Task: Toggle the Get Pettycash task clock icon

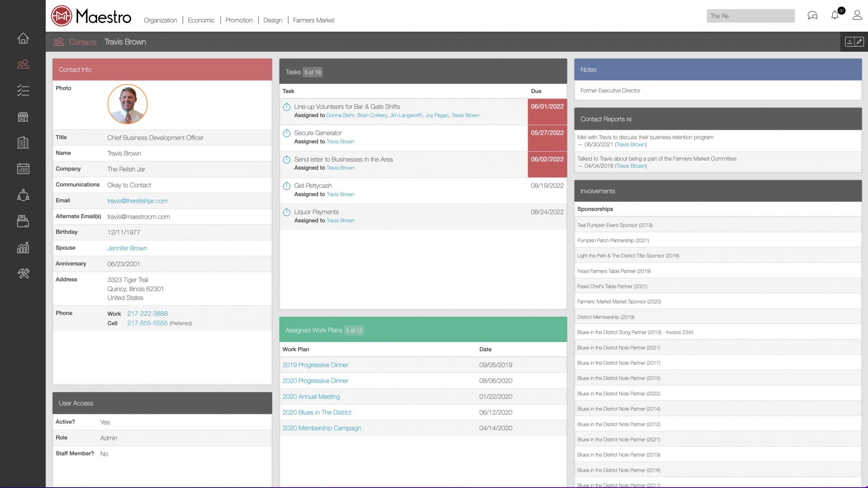Action: (287, 186)
